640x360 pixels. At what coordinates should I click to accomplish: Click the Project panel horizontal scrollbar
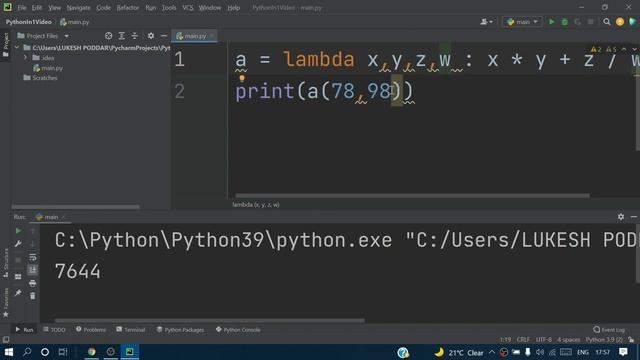76,207
